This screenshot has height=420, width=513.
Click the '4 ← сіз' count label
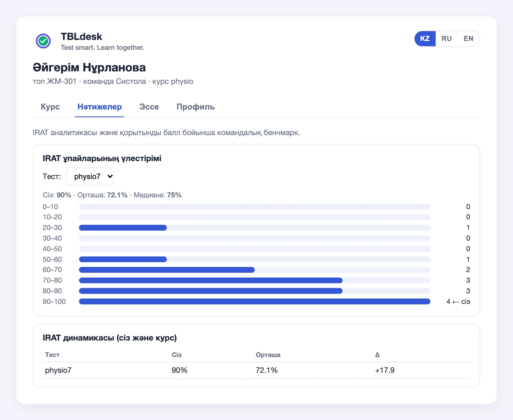pos(458,302)
